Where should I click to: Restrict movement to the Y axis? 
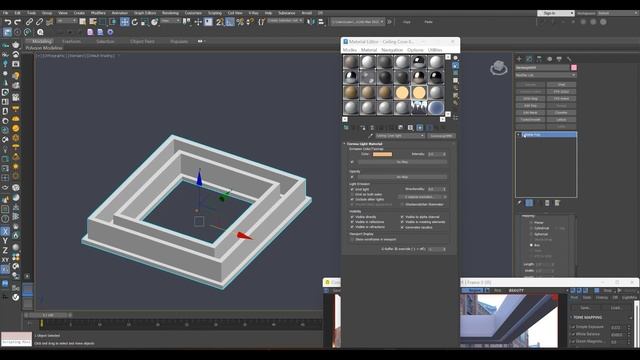(5, 241)
